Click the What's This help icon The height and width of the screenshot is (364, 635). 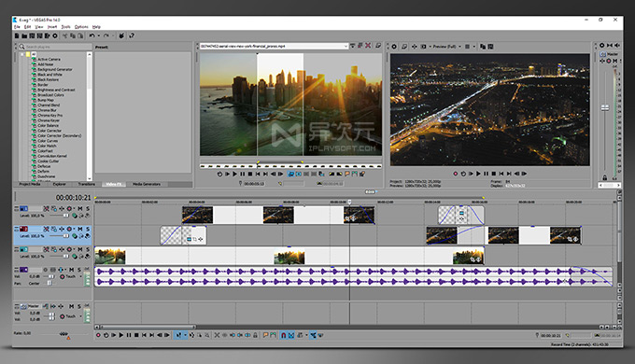(x=132, y=35)
